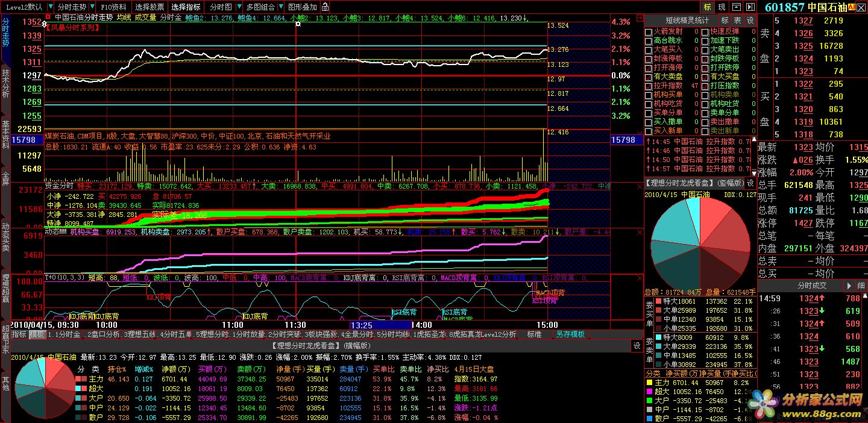Toggle the 机构买单 checkbox
868x423 pixels.
tap(648, 95)
